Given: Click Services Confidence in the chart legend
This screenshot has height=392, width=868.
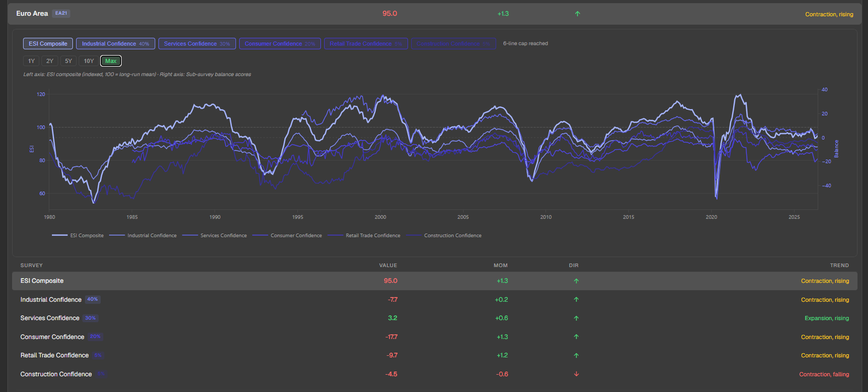Looking at the screenshot, I should pyautogui.click(x=215, y=236).
